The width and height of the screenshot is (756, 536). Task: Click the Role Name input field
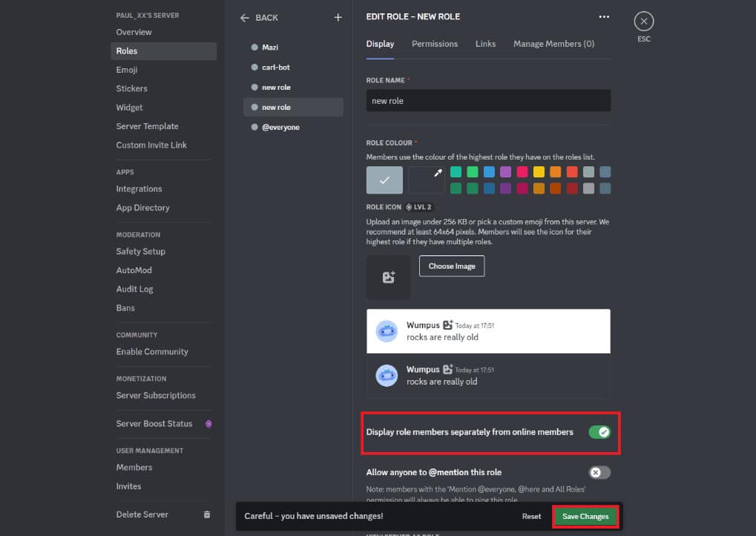(488, 101)
